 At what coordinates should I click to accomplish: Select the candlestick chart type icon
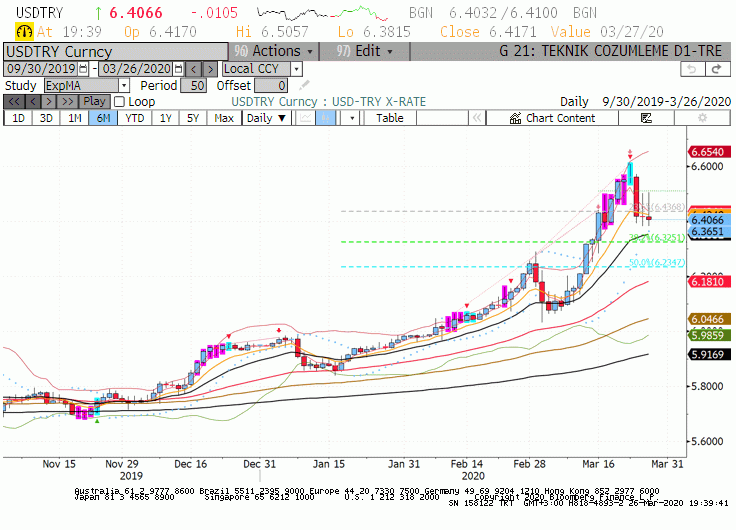tap(325, 118)
